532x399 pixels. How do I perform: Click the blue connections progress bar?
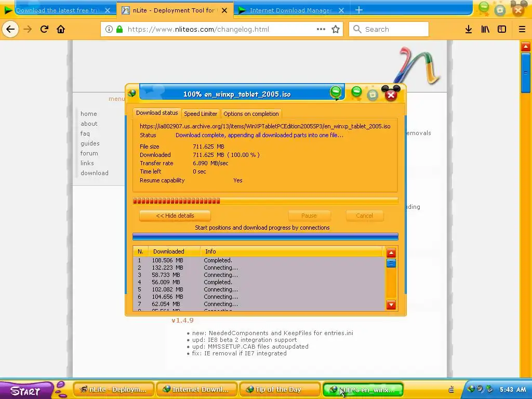pos(265,236)
